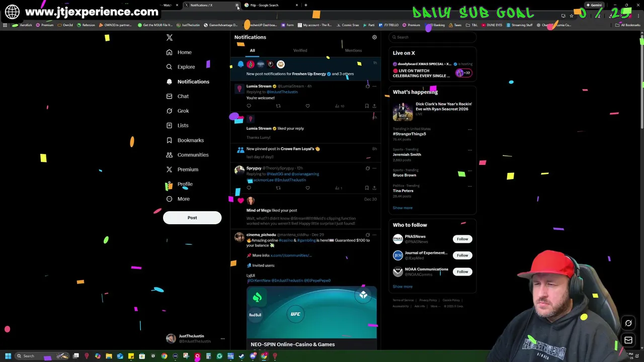Share Sprygury's post
The width and height of the screenshot is (644, 362).
tap(374, 188)
